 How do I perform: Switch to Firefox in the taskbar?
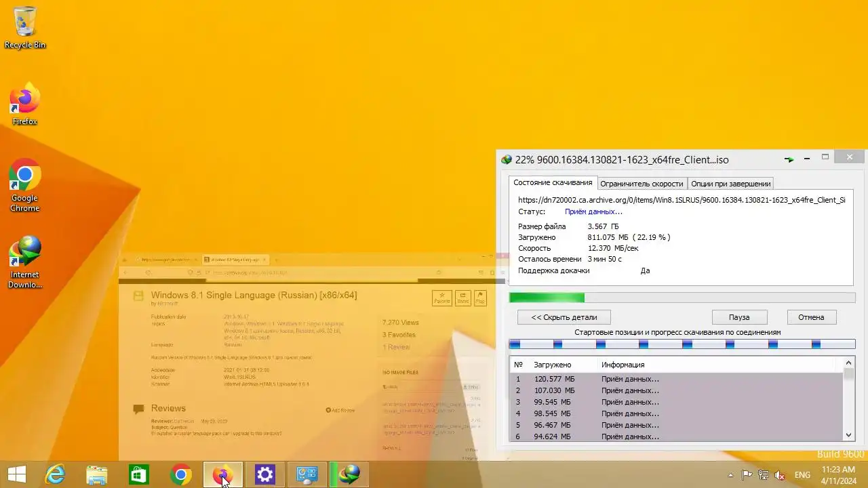pos(223,474)
